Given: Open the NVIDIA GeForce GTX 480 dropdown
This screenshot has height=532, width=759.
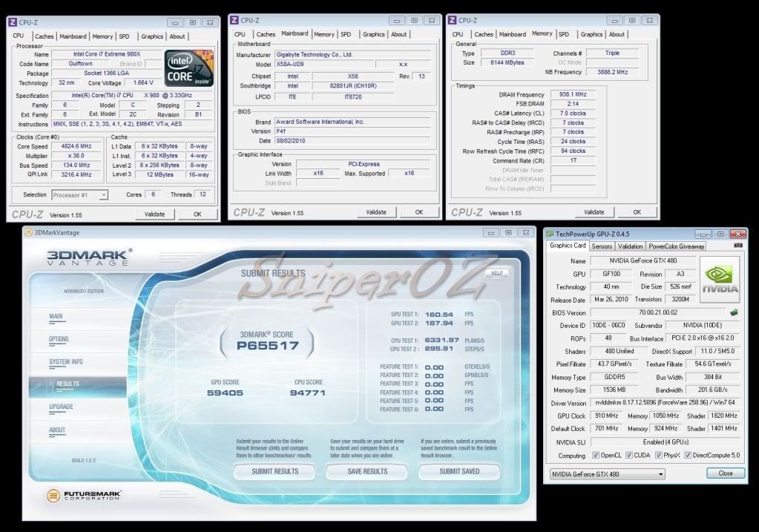Looking at the screenshot, I should pos(606,473).
